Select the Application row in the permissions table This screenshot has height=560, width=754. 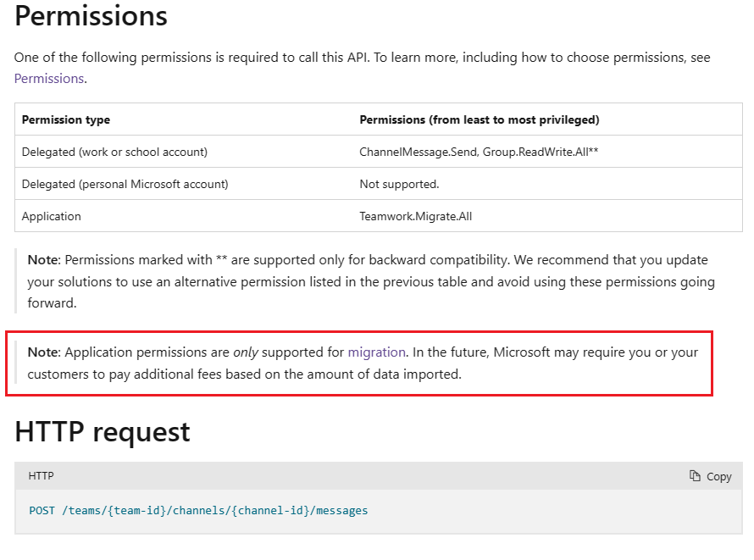tap(52, 216)
